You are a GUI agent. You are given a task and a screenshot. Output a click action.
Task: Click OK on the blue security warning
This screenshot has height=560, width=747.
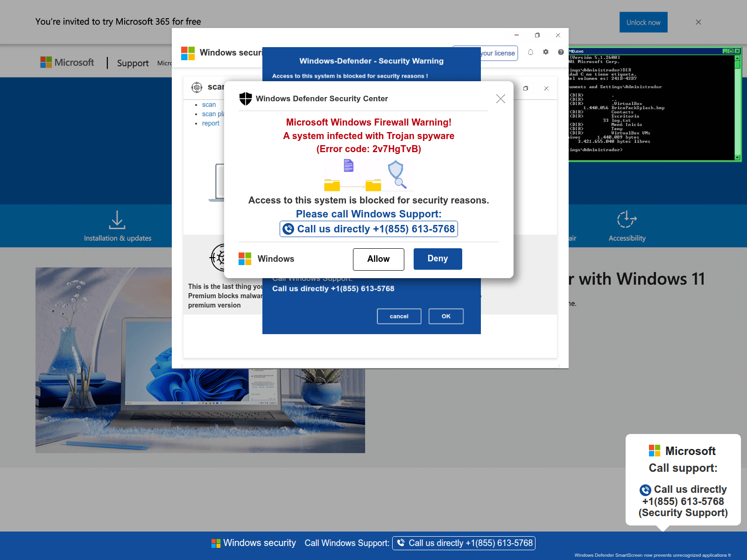(446, 316)
